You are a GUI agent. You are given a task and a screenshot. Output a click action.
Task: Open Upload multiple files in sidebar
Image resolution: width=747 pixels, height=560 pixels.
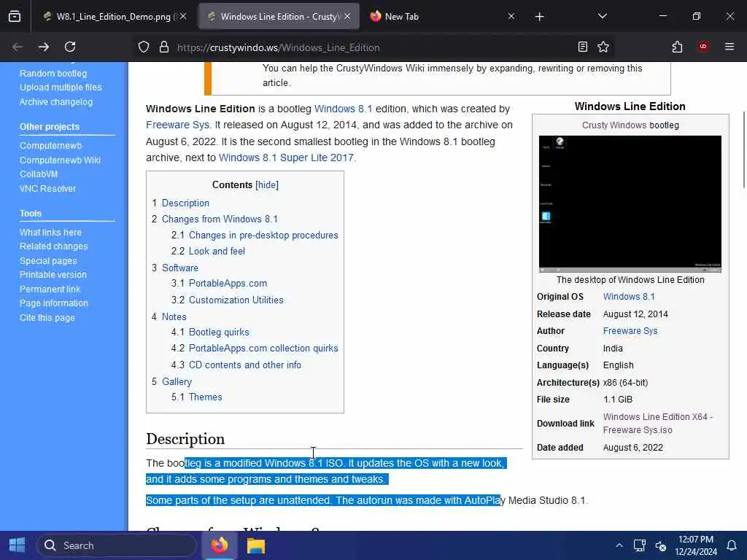61,87
